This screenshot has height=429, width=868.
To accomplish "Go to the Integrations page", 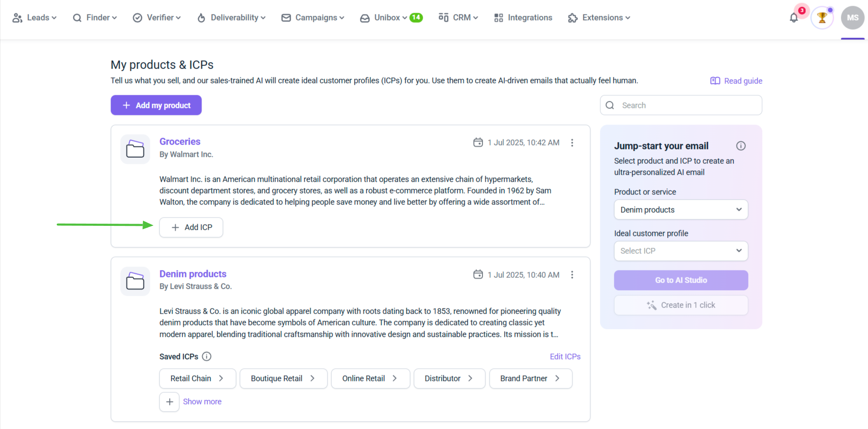I will [523, 18].
